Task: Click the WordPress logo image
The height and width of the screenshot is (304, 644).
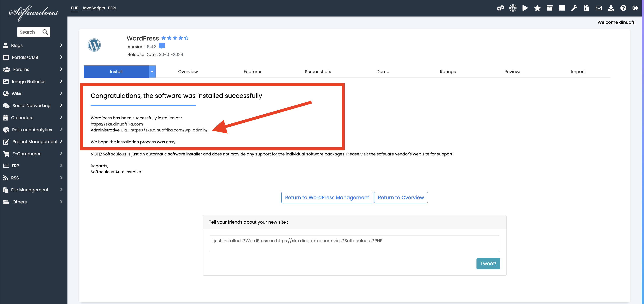Action: 94,45
